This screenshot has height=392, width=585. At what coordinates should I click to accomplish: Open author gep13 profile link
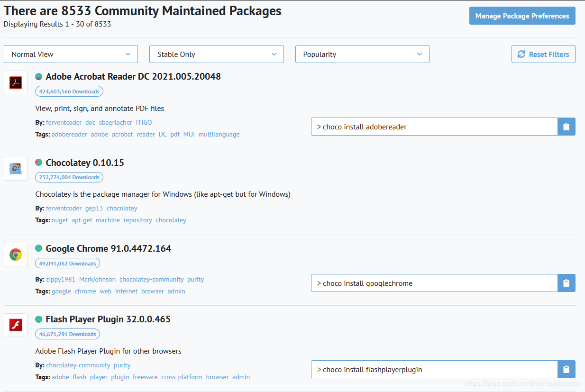tap(94, 208)
